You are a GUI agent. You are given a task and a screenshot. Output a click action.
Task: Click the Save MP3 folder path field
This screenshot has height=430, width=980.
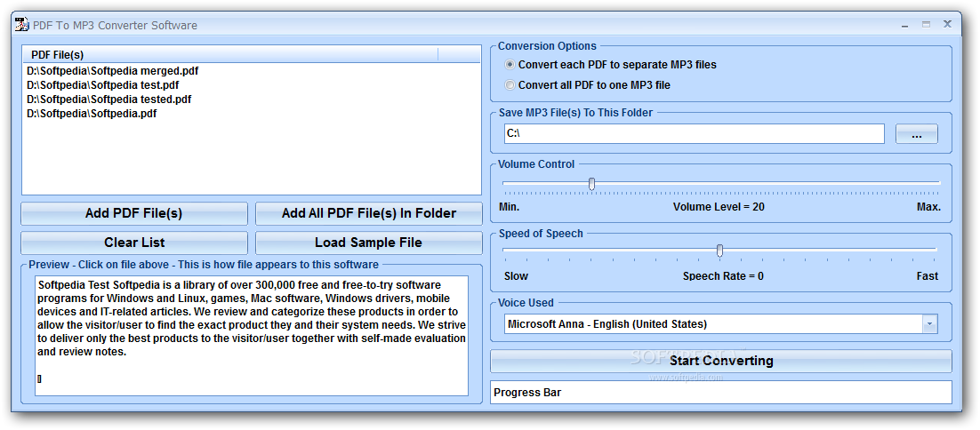695,133
